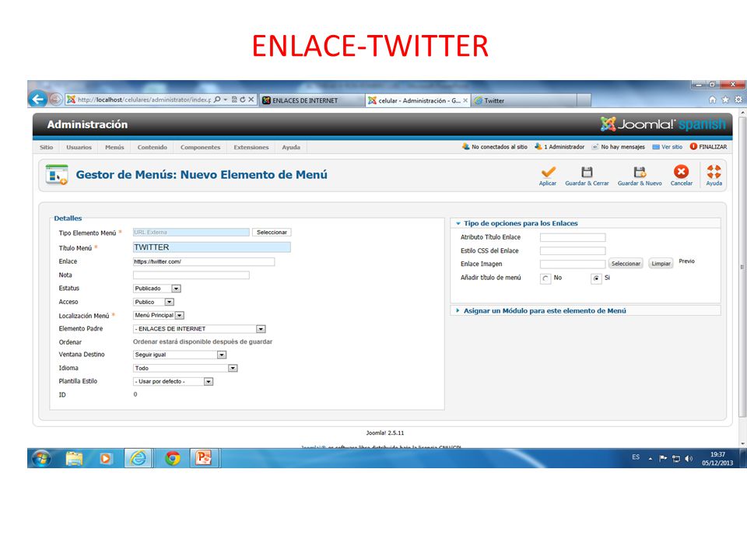The width and height of the screenshot is (747, 560).
Task: Click the red Cancelar icon
Action: (x=682, y=171)
